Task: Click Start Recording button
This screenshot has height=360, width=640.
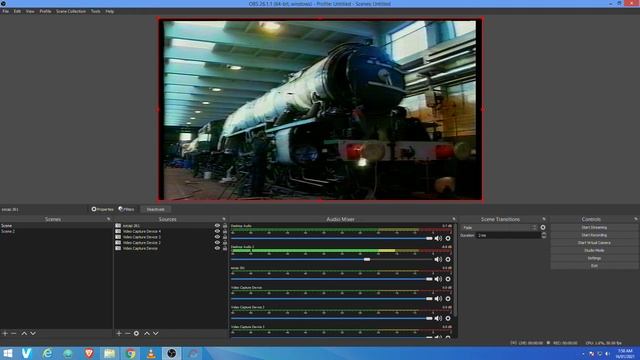Action: [594, 235]
